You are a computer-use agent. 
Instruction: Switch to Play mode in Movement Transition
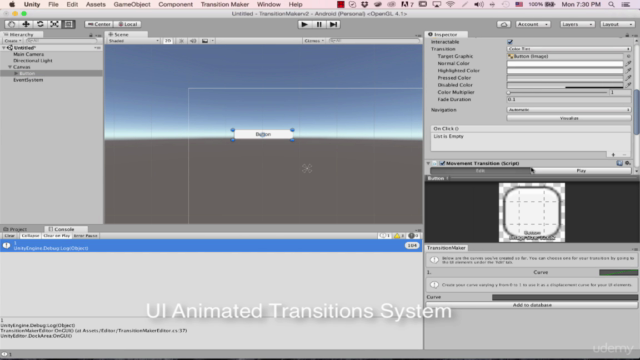point(581,171)
